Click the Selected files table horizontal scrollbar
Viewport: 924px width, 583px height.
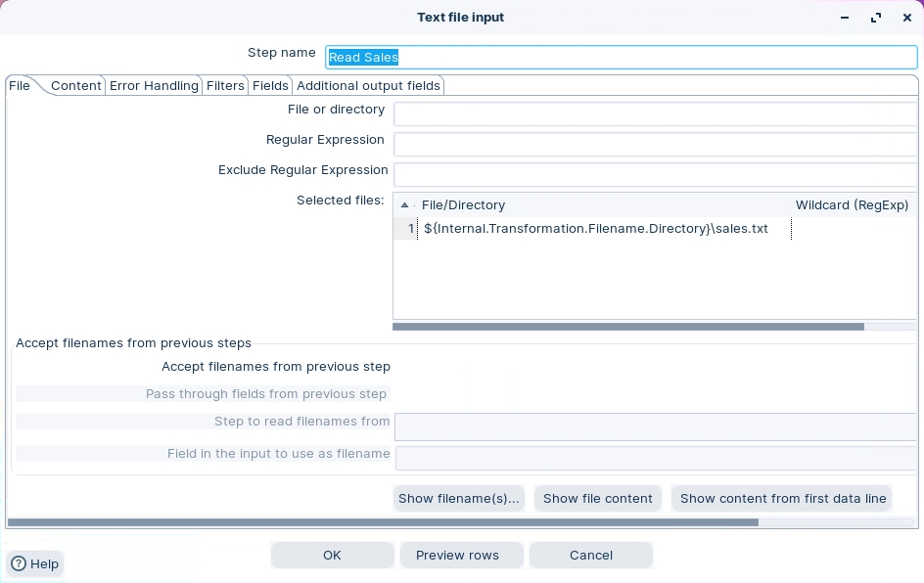(627, 327)
